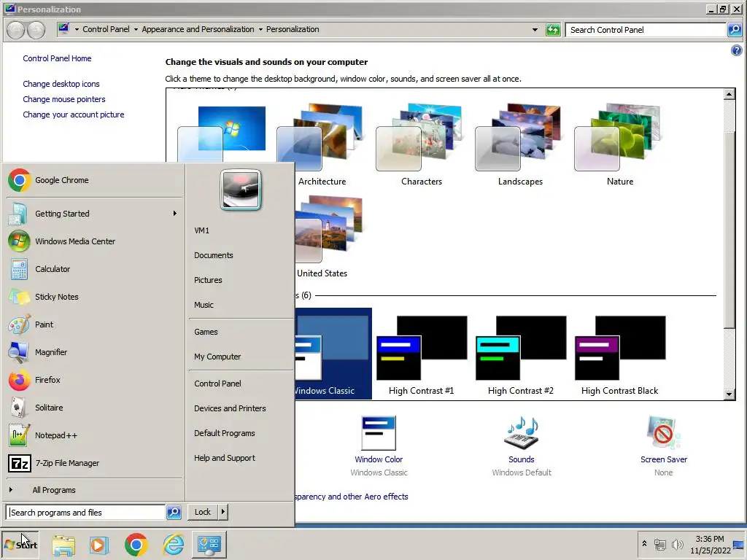747x560 pixels.
Task: Launch Internet Explorer from the taskbar
Action: 174,545
